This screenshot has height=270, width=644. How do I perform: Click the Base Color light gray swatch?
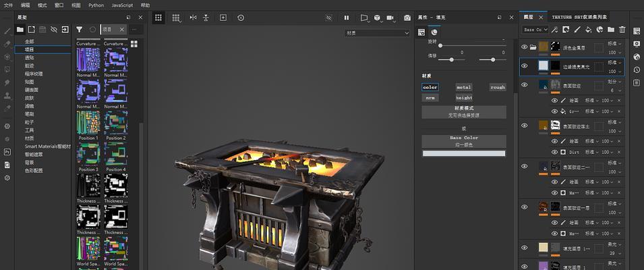click(464, 153)
